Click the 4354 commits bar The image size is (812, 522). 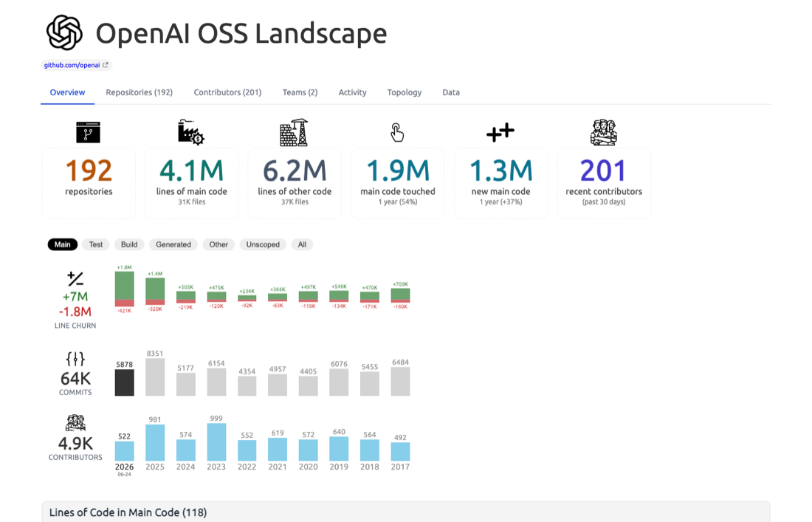tap(247, 386)
